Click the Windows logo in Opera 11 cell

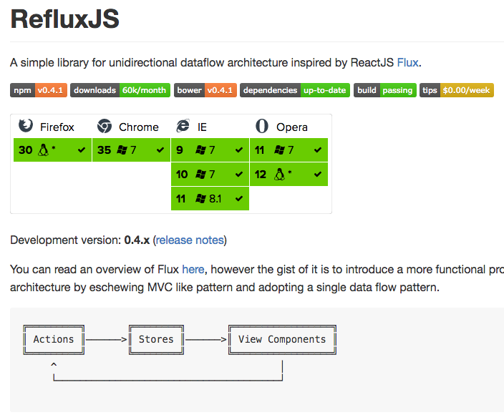tap(280, 150)
